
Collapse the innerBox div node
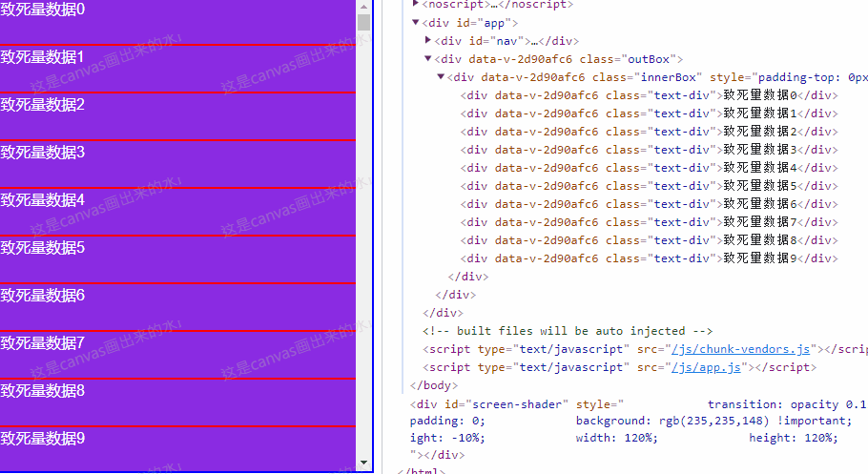coord(441,76)
